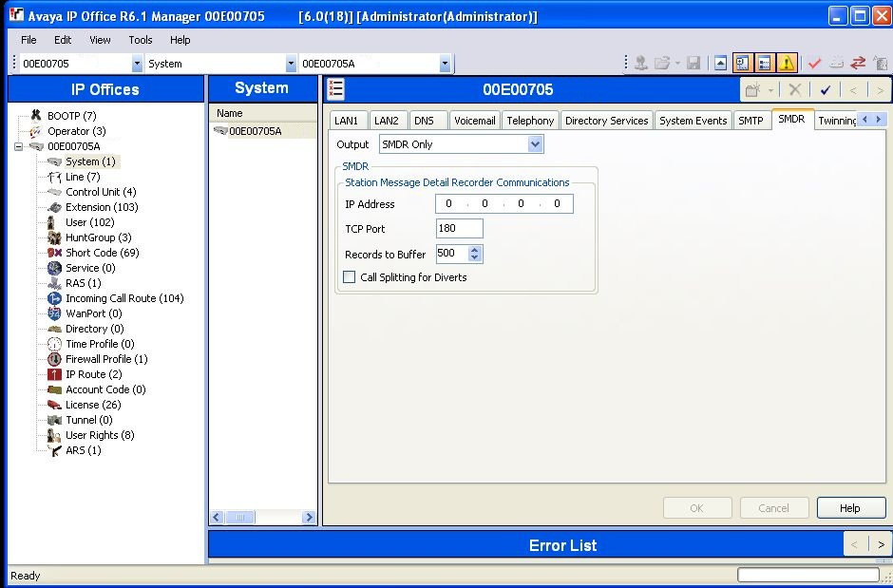Toggle the collapse all groups toolbar icon
893x588 pixels.
[x=720, y=64]
